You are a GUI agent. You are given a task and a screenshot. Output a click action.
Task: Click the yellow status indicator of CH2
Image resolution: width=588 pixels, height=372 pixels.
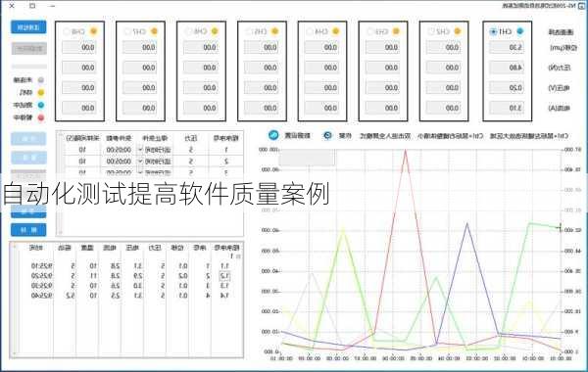(x=457, y=31)
